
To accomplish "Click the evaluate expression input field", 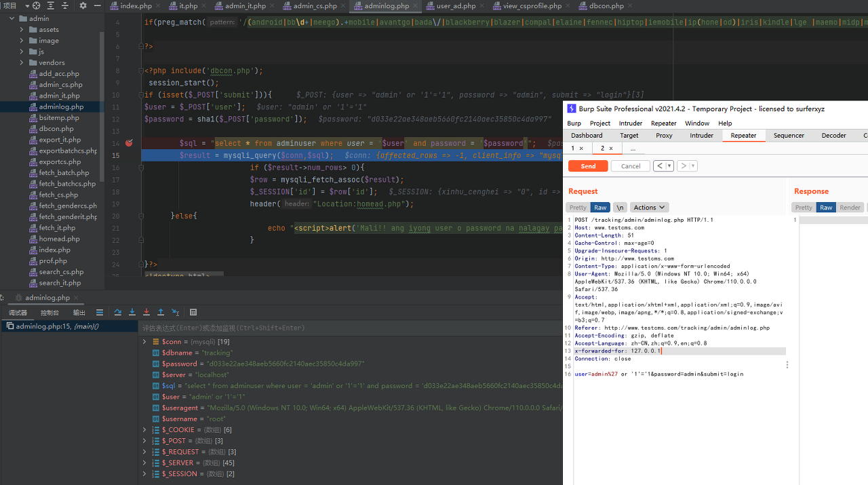I will point(351,328).
